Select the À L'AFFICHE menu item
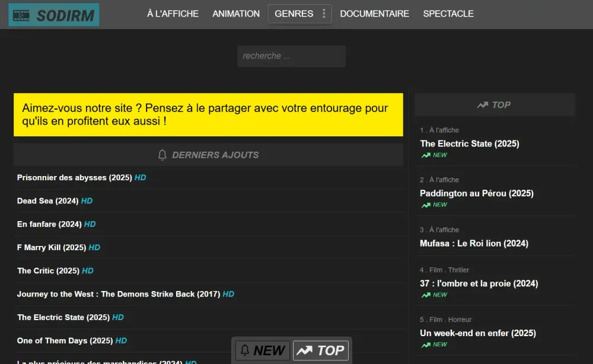Screen dimensions: 593x364 (173, 14)
